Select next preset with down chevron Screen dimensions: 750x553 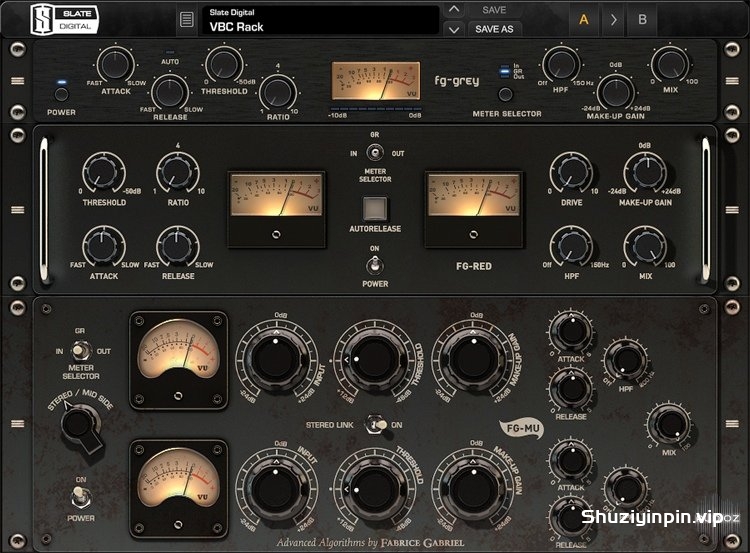pos(454,30)
